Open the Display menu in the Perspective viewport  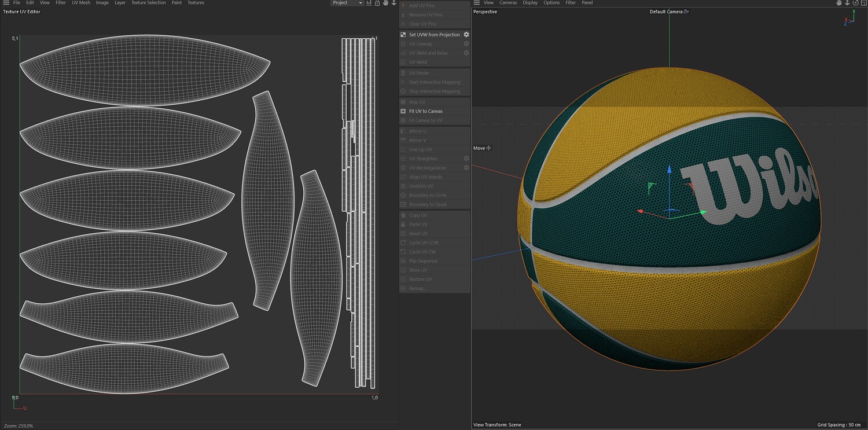tap(530, 3)
